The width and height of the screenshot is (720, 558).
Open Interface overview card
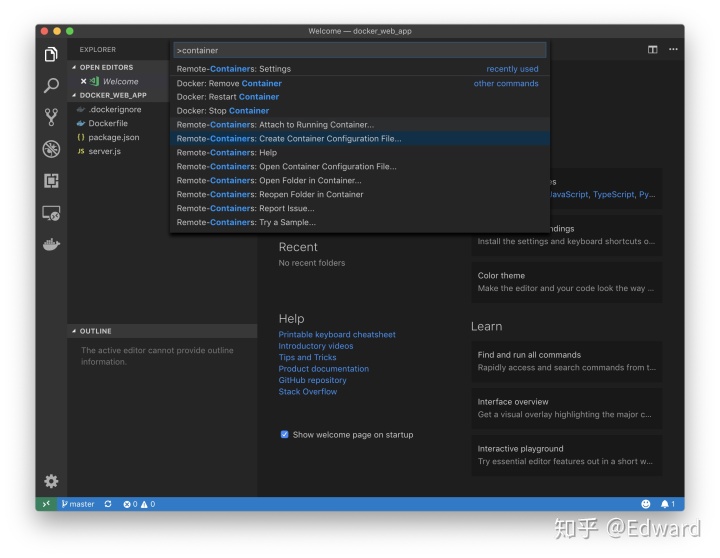(x=566, y=408)
